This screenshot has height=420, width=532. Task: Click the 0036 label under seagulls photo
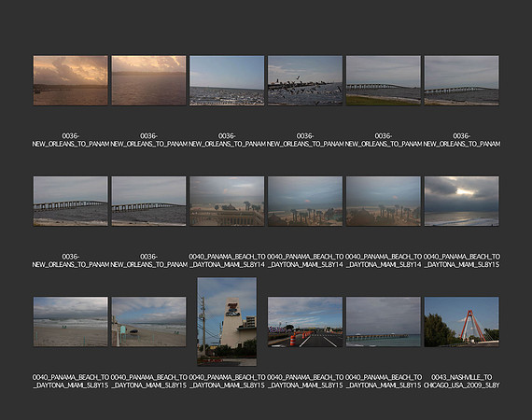(305, 140)
